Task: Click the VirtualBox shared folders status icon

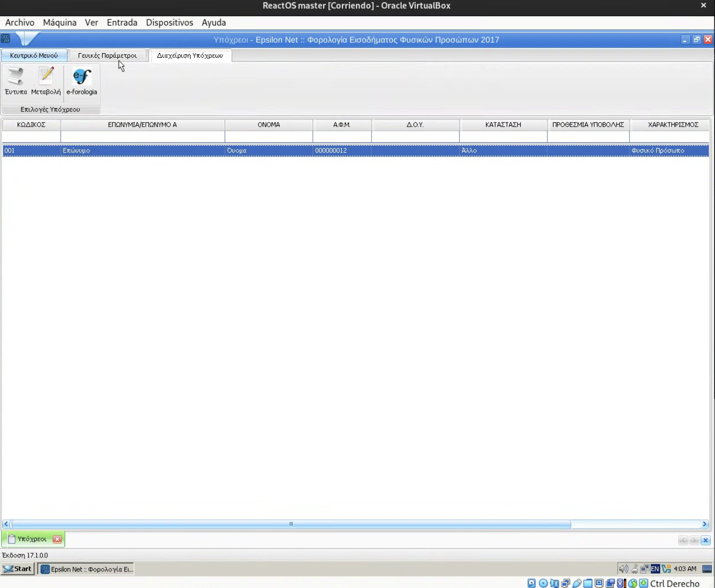Action: [588, 583]
